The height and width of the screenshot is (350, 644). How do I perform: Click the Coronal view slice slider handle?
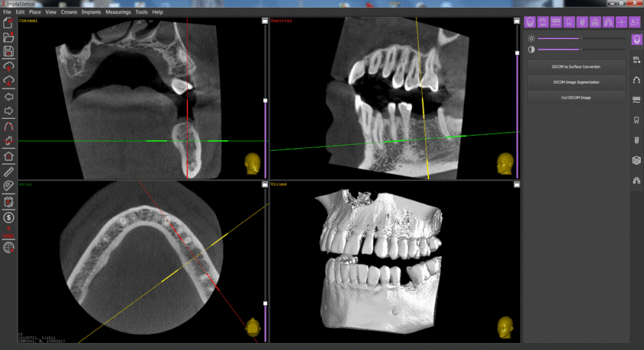coord(265,100)
